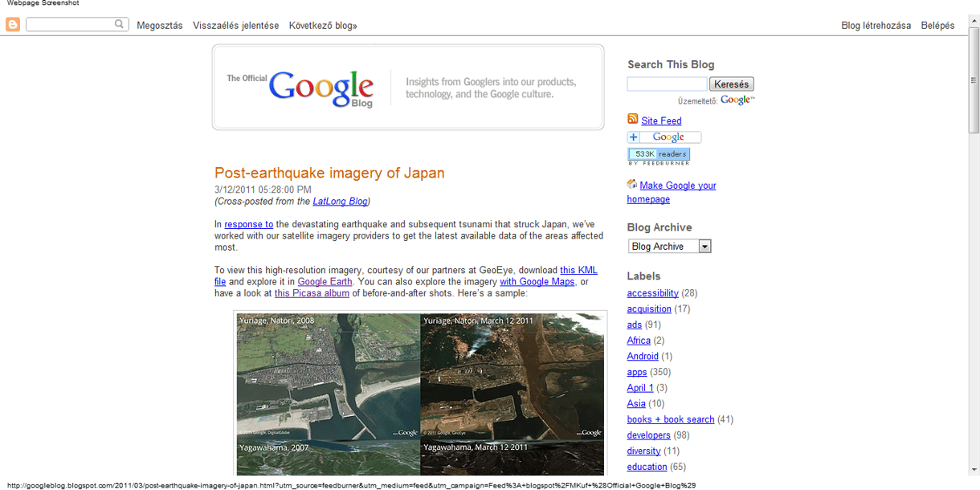Open the 'with Google Maps' link

537,282
